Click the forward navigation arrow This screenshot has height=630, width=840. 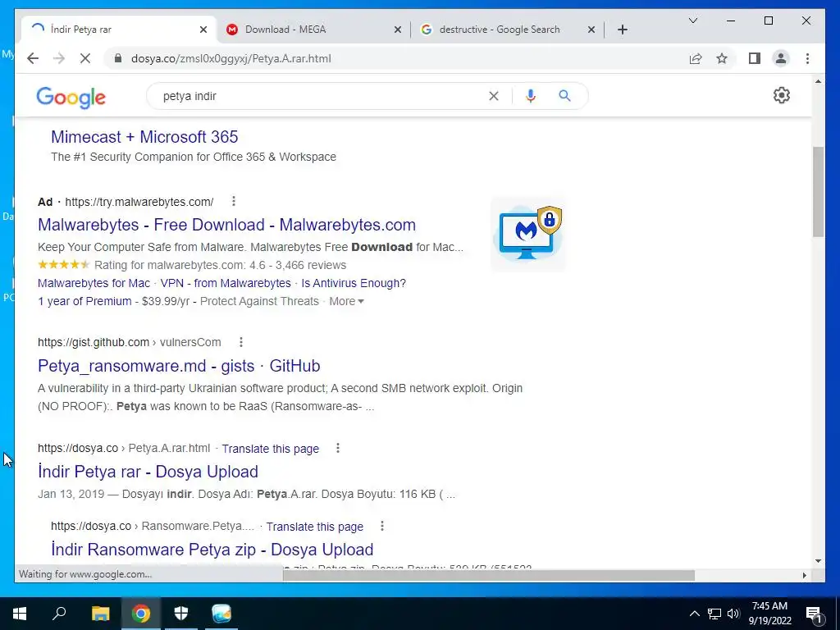tap(59, 58)
